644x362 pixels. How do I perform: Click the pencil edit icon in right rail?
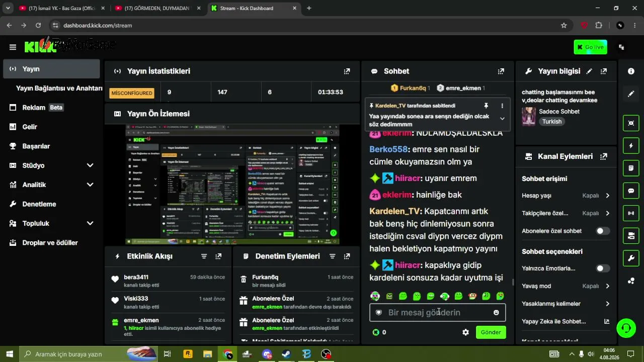[x=631, y=94]
